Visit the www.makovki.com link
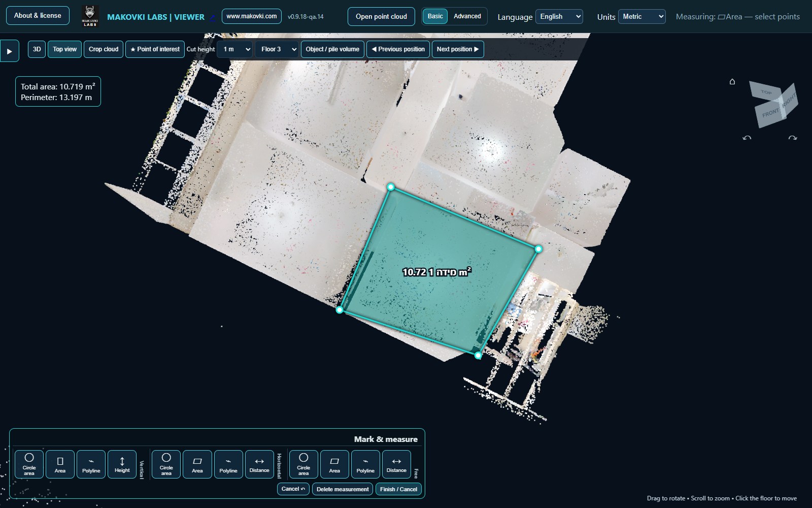The width and height of the screenshot is (812, 508). point(252,16)
